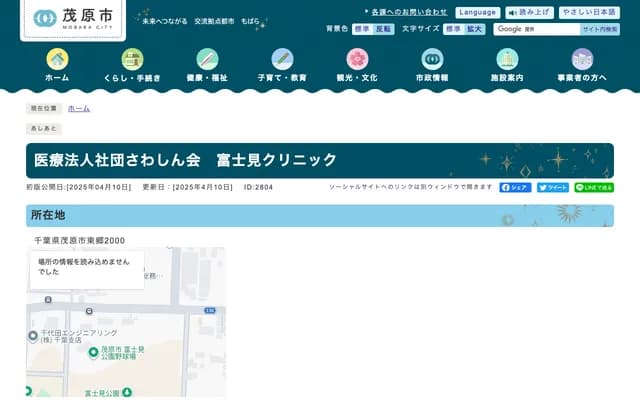Share the page on Facebook
The image size is (640, 400).
(x=515, y=187)
